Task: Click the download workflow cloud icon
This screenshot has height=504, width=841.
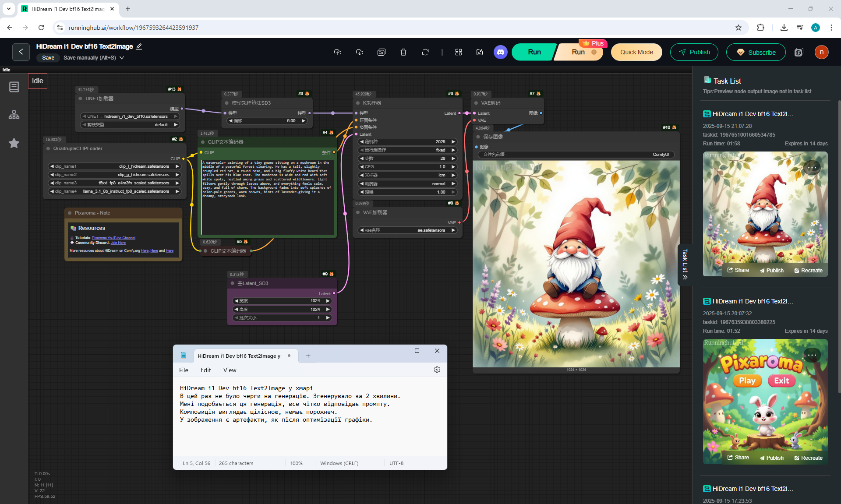Action: point(359,52)
